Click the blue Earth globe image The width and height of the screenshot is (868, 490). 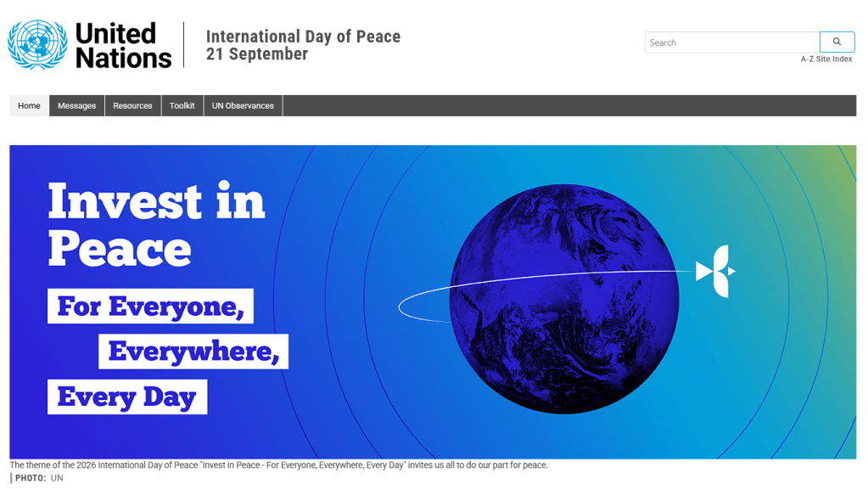[x=564, y=299]
